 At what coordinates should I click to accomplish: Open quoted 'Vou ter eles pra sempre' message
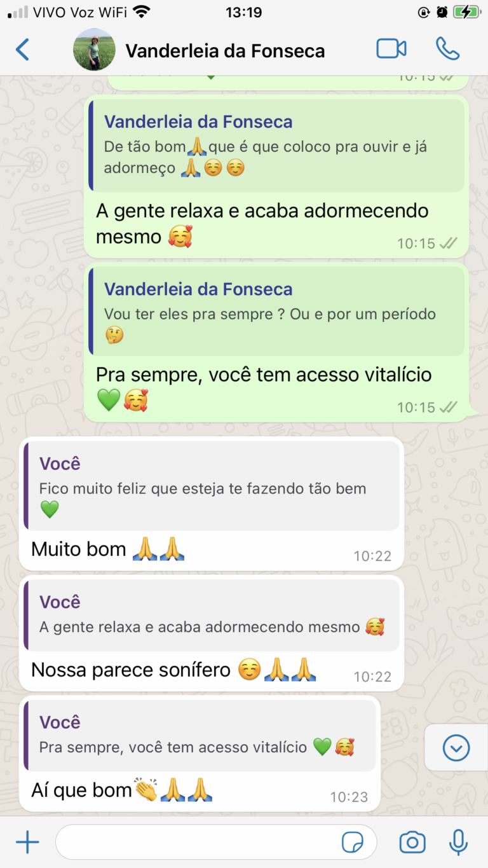(276, 311)
